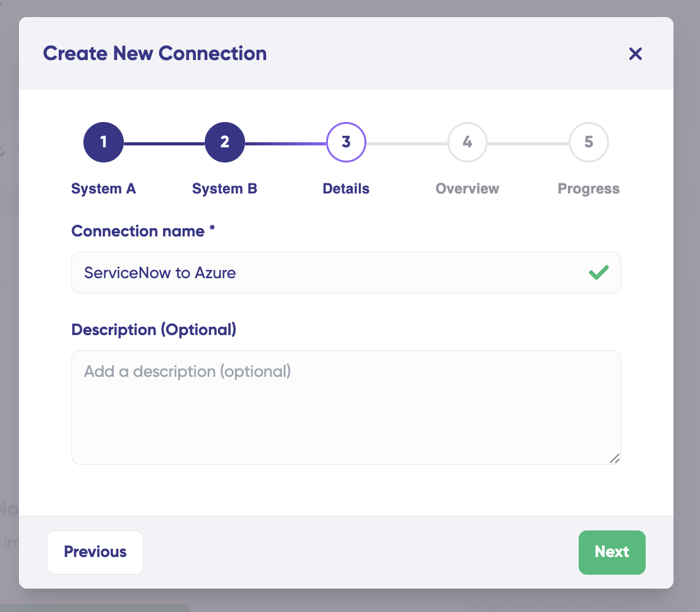The width and height of the screenshot is (700, 612).
Task: Jump to step 4 circle
Action: [x=467, y=142]
